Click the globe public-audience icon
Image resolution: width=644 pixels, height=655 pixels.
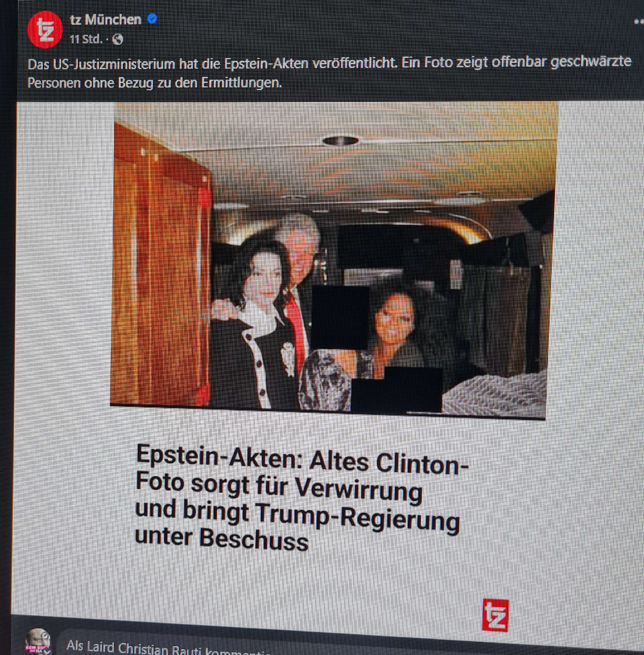point(117,40)
